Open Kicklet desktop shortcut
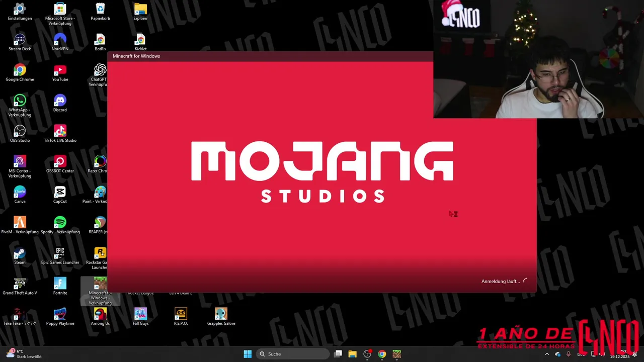 pyautogui.click(x=140, y=42)
